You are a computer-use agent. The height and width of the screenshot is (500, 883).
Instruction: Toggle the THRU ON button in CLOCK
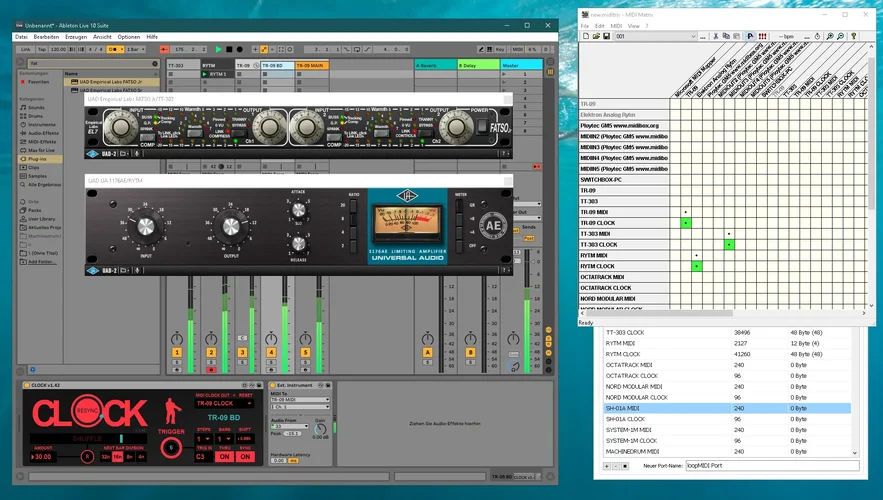225,457
